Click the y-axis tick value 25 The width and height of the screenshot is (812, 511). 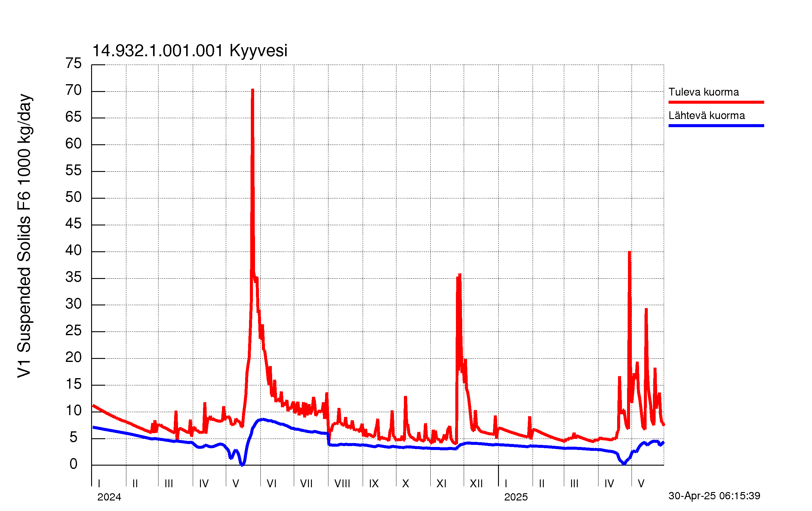(x=73, y=331)
